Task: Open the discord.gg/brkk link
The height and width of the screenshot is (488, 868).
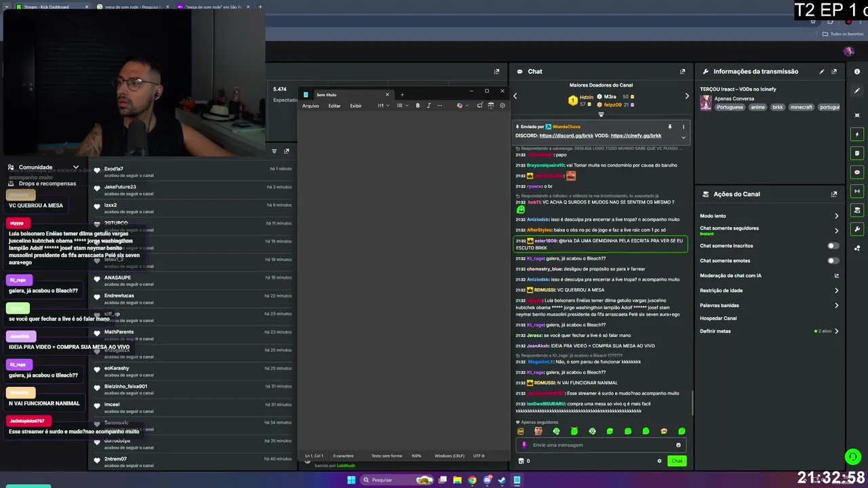Action: point(566,136)
